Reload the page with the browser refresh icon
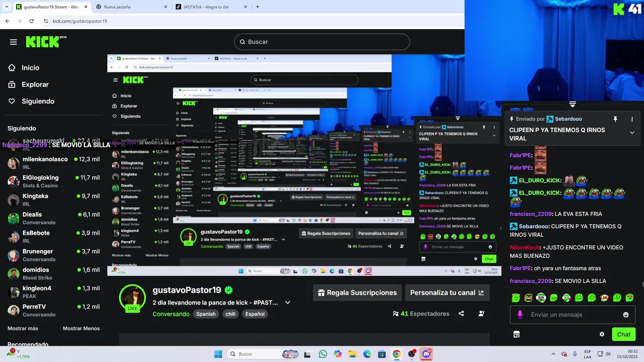 point(31,21)
